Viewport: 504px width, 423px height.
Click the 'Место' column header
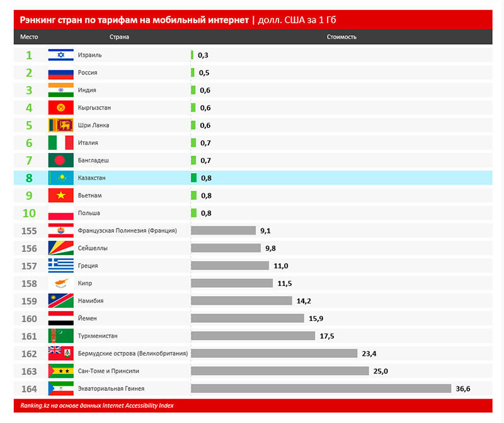click(29, 37)
